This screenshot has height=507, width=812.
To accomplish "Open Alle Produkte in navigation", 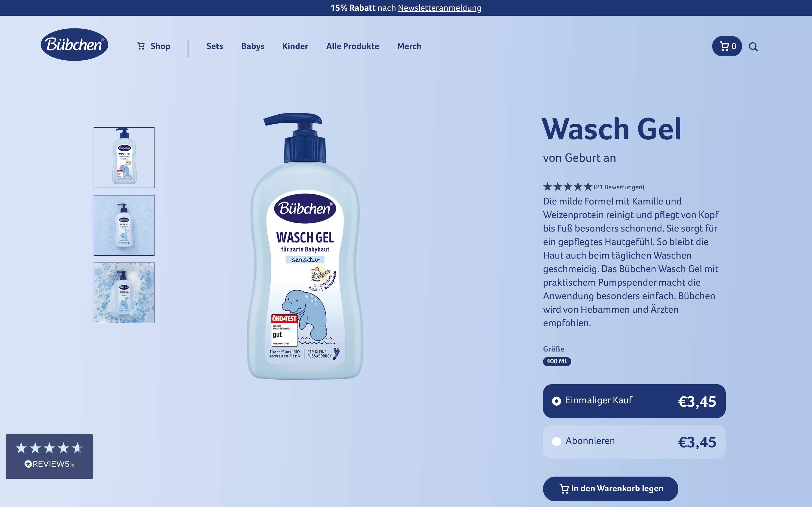I will [353, 46].
